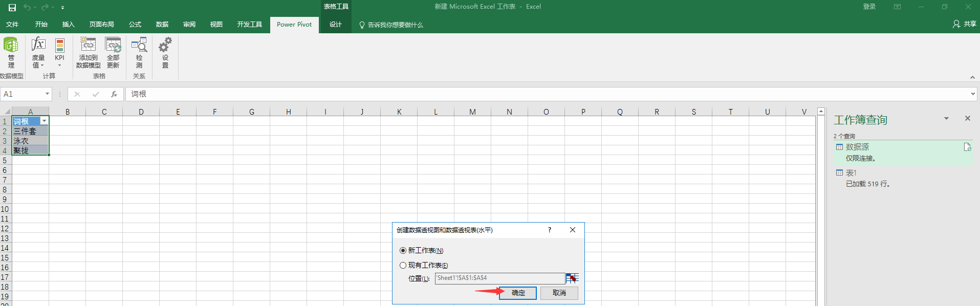Select the Power Pivot tab
The width and height of the screenshot is (980, 306).
tap(294, 25)
